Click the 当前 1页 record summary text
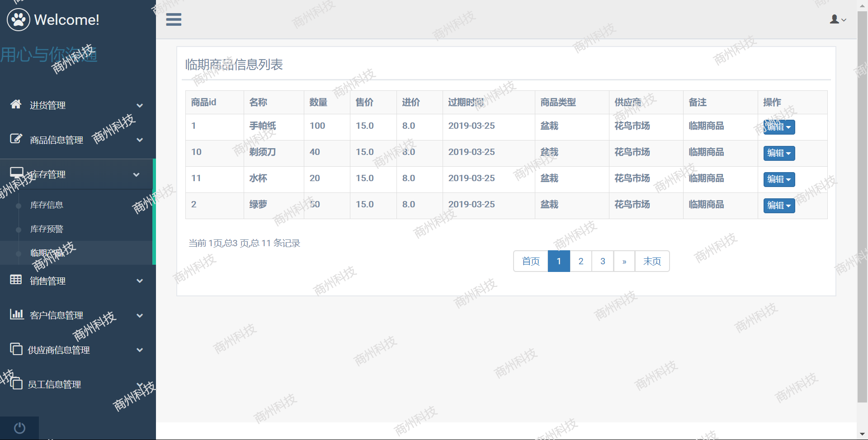The height and width of the screenshot is (440, 868). [x=244, y=243]
